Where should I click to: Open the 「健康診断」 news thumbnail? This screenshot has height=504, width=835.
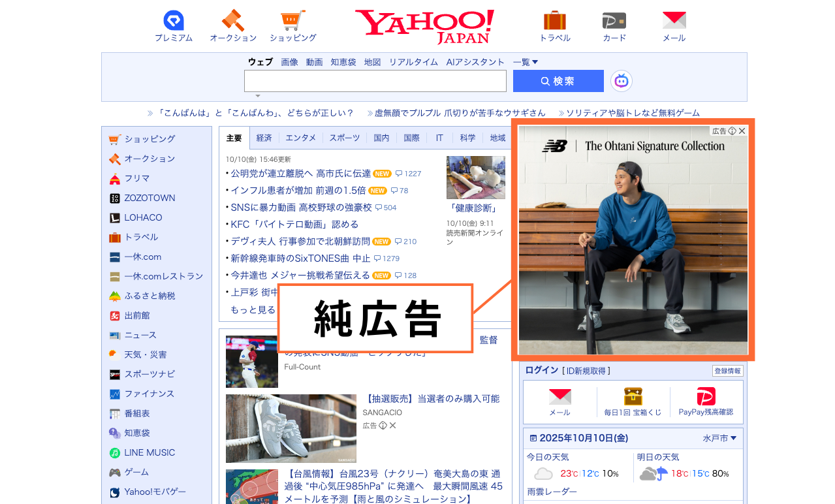[x=476, y=178]
